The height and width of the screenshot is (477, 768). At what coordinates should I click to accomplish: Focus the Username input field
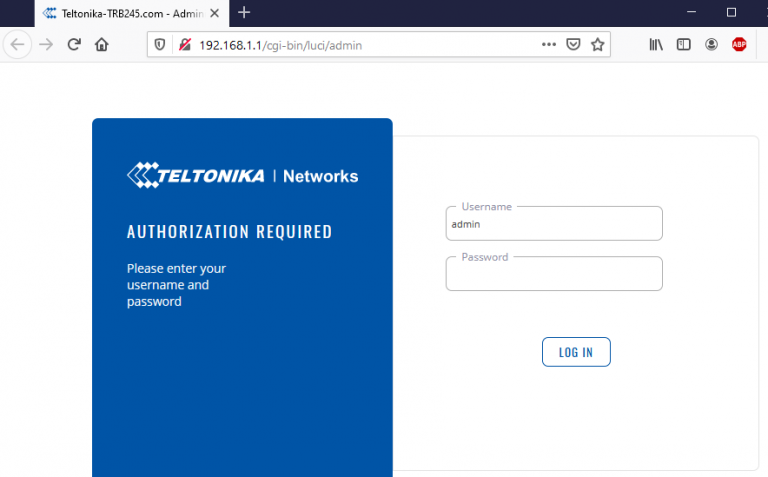554,225
